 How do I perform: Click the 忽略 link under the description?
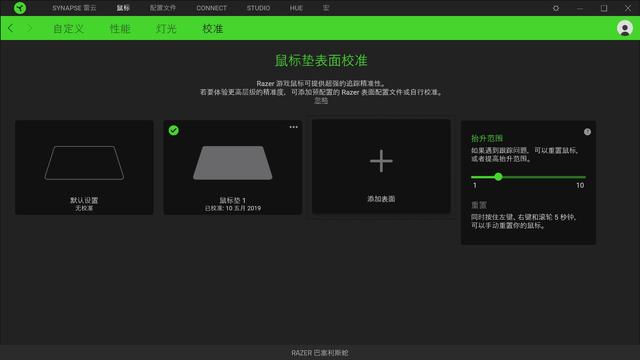321,101
